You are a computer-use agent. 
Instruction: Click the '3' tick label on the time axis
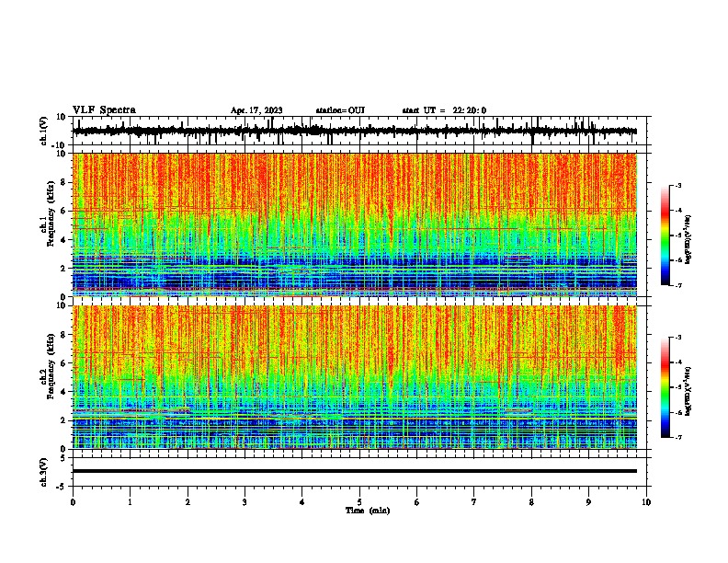tap(245, 502)
